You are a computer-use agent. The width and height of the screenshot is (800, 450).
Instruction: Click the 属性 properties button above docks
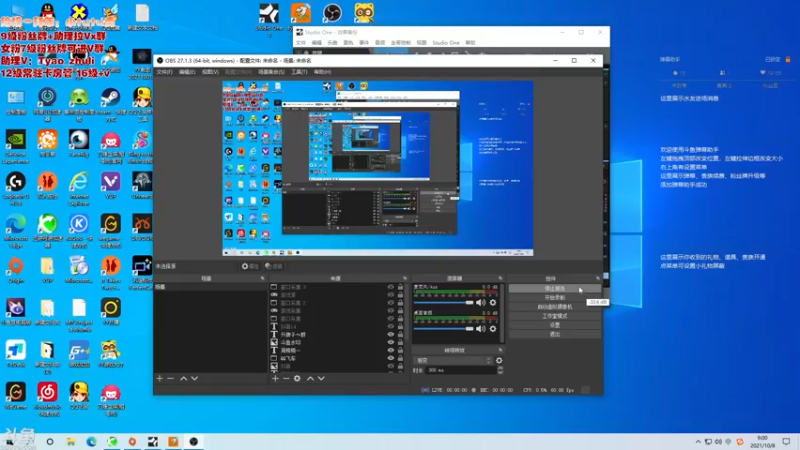(250, 266)
